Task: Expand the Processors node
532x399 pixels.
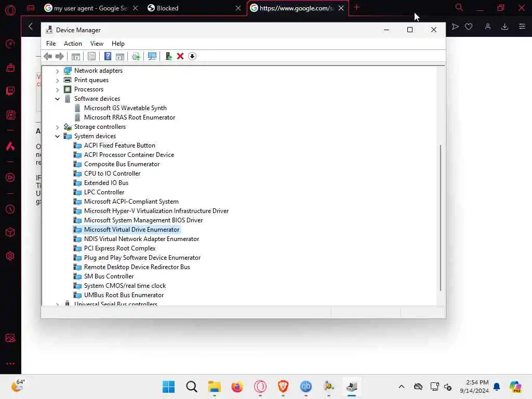Action: 57,89
